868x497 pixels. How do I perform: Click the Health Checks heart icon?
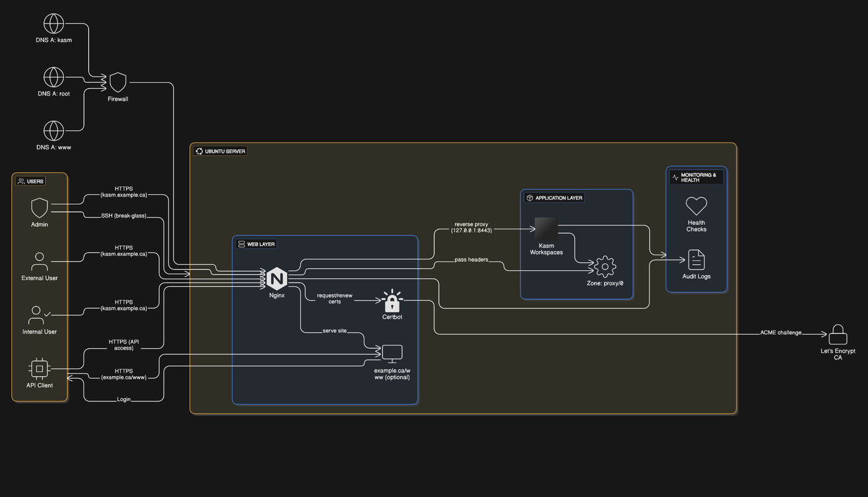[696, 205]
